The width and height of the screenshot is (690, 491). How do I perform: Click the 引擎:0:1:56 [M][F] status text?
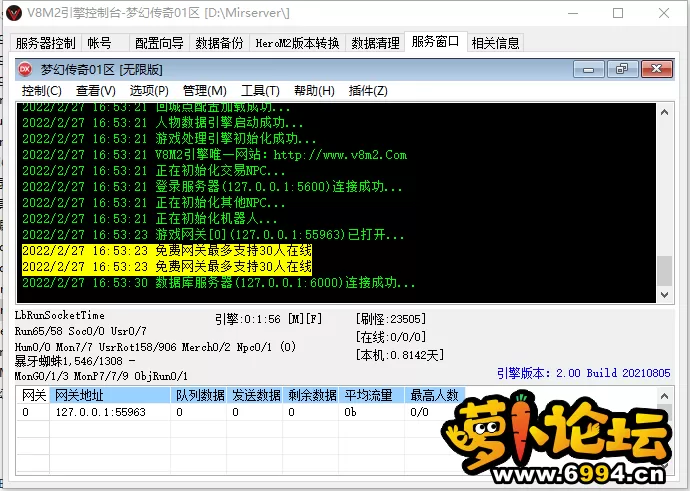[268, 319]
